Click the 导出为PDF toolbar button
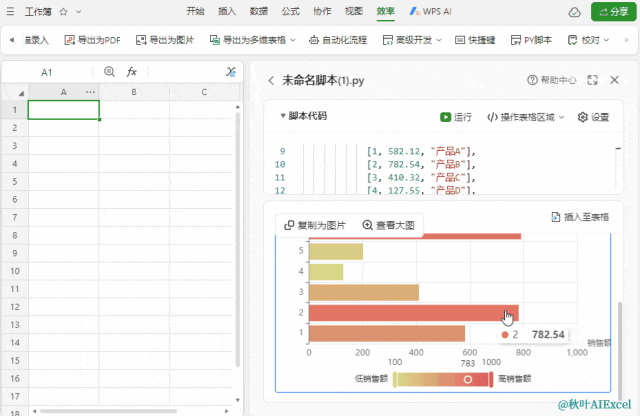 [x=92, y=41]
